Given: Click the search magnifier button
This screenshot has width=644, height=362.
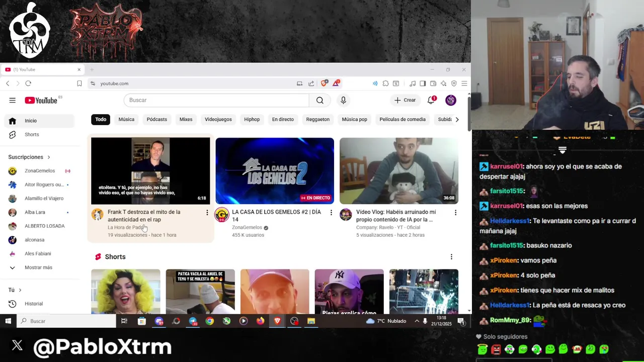Looking at the screenshot, I should pyautogui.click(x=320, y=100).
